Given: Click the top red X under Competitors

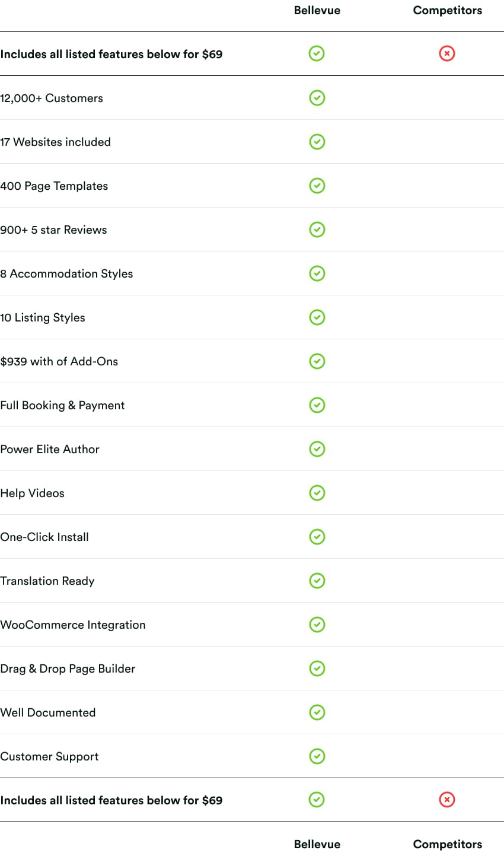Looking at the screenshot, I should click(447, 54).
